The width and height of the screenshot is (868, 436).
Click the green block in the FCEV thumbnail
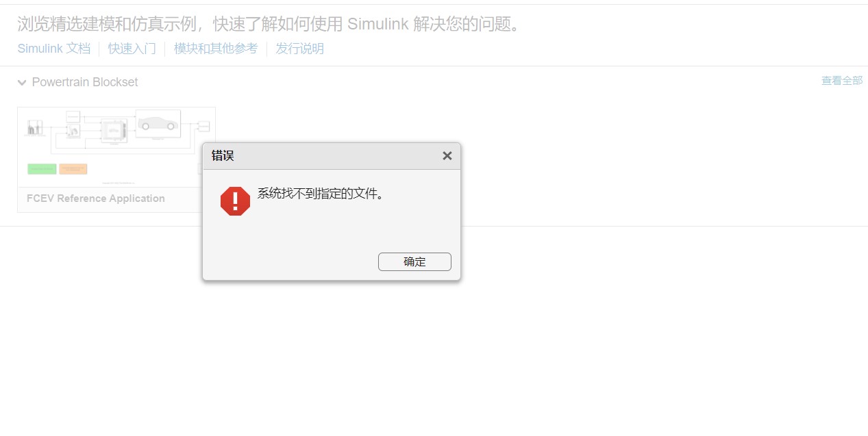click(42, 169)
